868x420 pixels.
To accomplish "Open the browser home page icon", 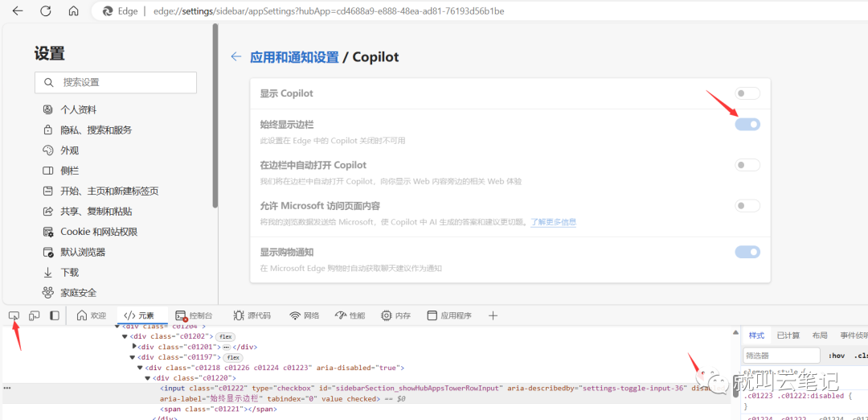I will coord(74,11).
